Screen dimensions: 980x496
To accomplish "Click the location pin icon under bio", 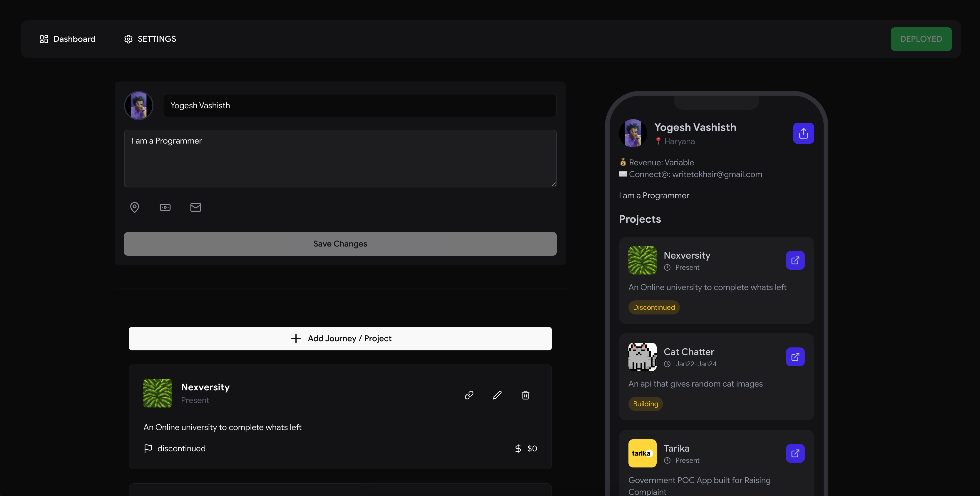I will coord(134,207).
